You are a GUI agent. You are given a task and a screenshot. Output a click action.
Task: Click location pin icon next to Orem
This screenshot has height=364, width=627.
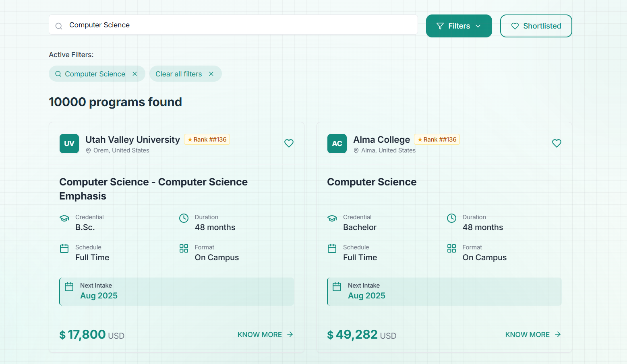88,150
